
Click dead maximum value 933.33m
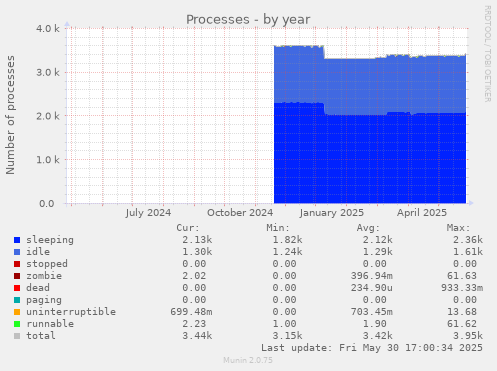pos(462,288)
